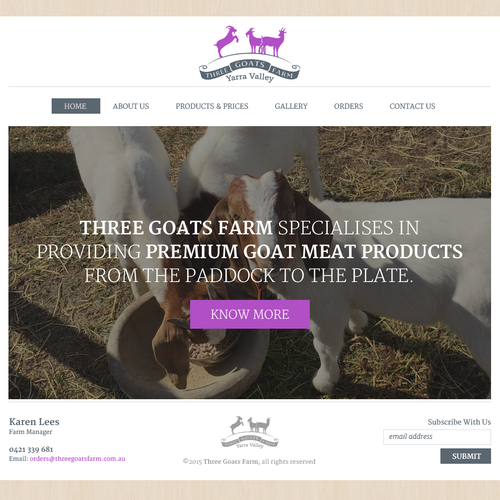Click the rearing purple goat in the logo
This screenshot has width=500, height=500.
pyautogui.click(x=227, y=41)
